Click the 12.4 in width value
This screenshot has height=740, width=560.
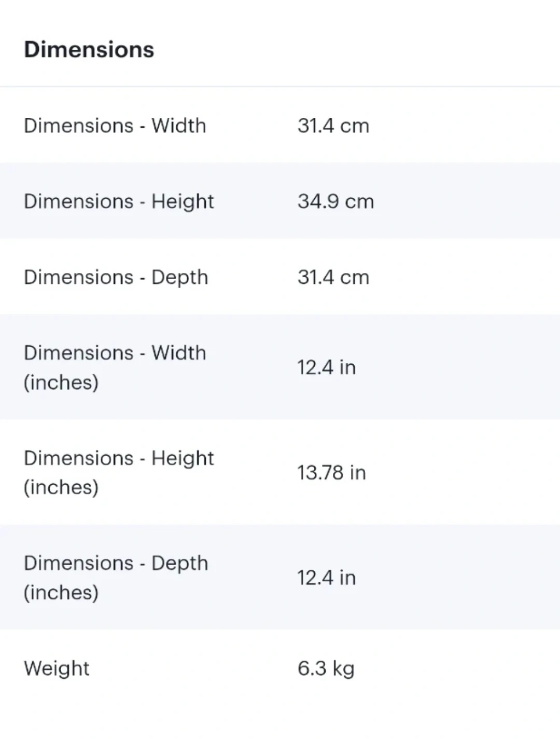326,367
